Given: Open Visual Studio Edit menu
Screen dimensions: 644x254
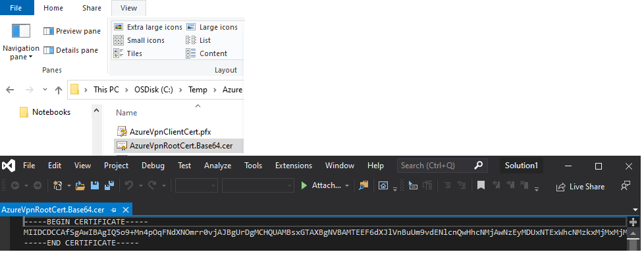Looking at the screenshot, I should (55, 166).
